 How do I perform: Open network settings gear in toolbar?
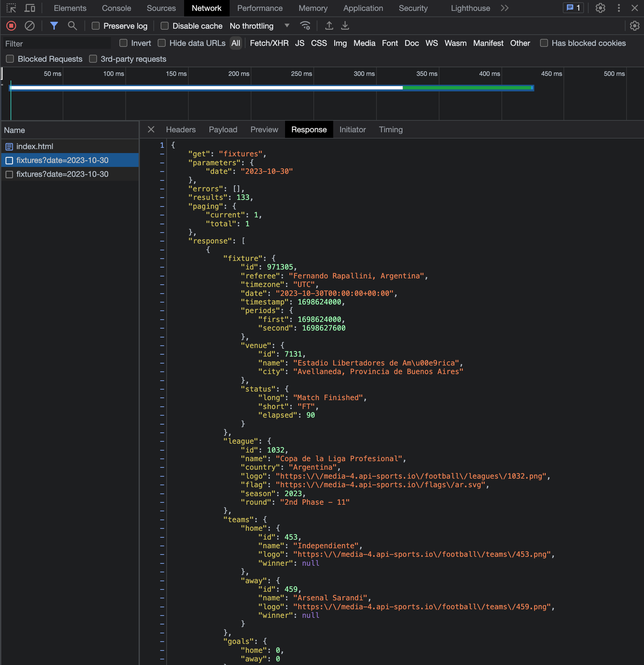tap(634, 26)
